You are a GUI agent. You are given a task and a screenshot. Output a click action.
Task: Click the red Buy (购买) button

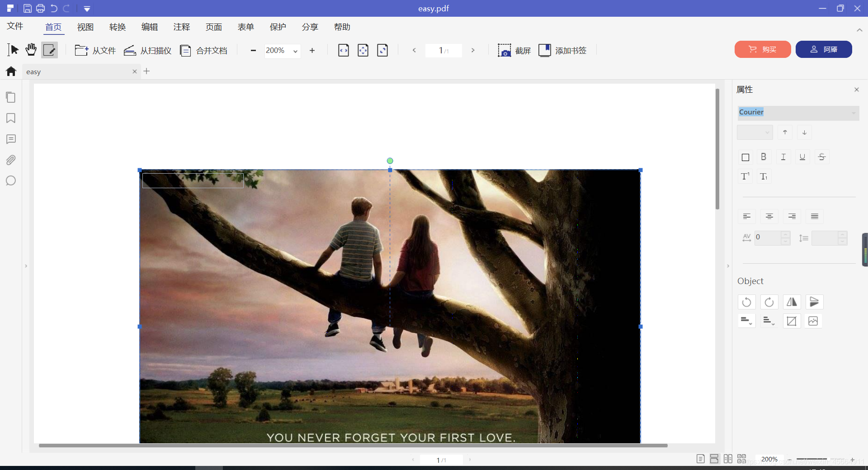[763, 49]
